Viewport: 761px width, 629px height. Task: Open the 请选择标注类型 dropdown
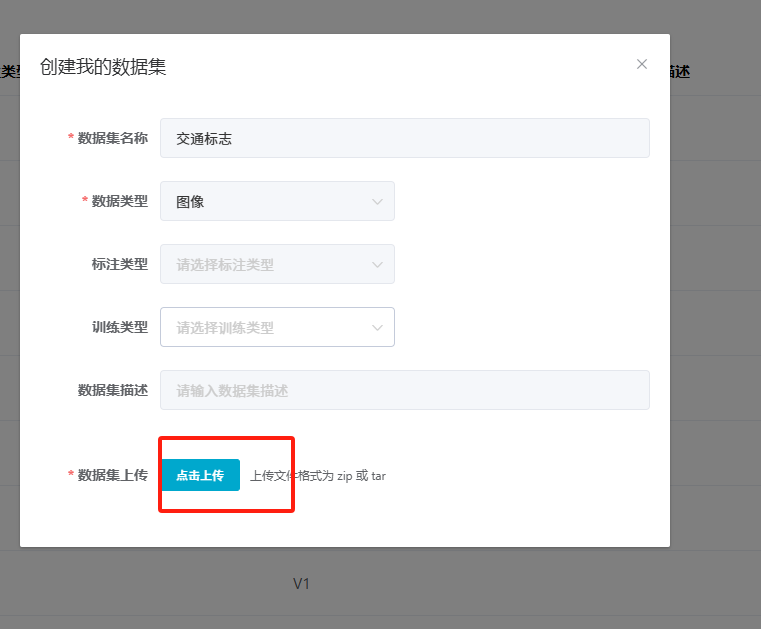click(277, 264)
